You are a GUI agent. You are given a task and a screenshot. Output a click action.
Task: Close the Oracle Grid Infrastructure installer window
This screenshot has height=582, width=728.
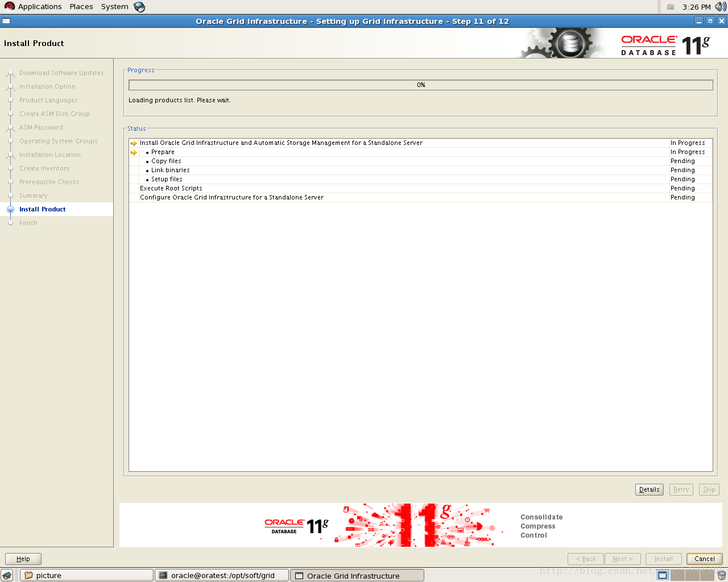pos(722,21)
